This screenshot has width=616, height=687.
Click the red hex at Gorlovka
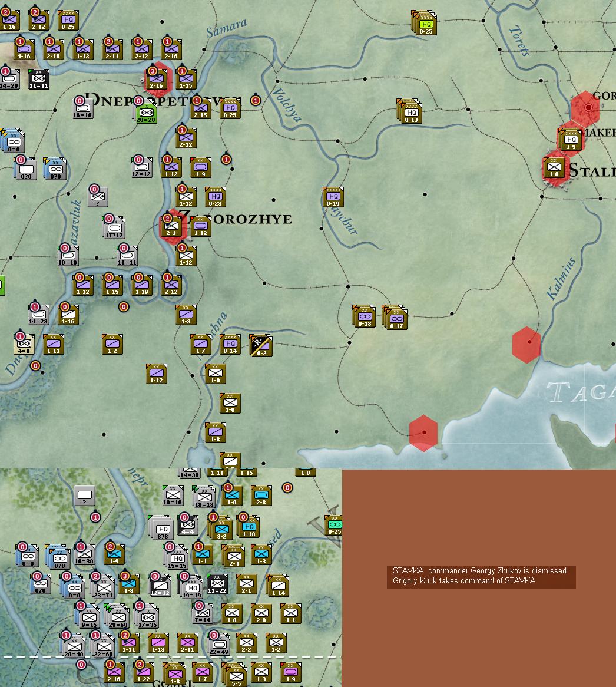585,108
